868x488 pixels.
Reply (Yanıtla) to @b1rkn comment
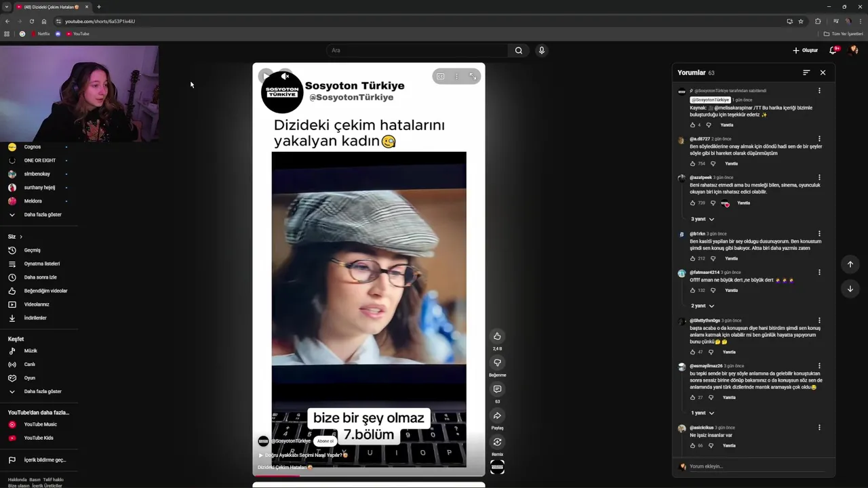(731, 259)
